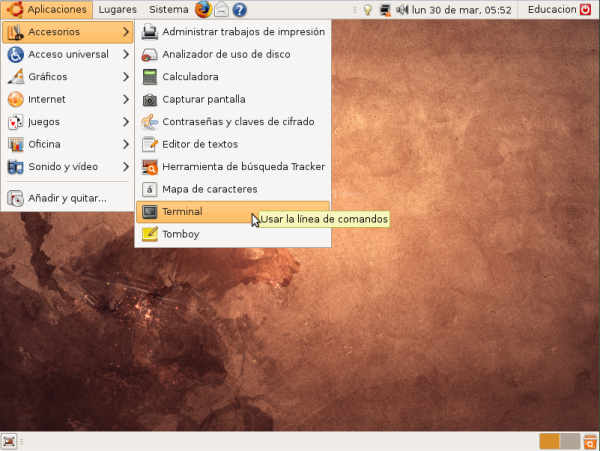
Task: Click the speaker volume icon in the panel
Action: (x=401, y=10)
